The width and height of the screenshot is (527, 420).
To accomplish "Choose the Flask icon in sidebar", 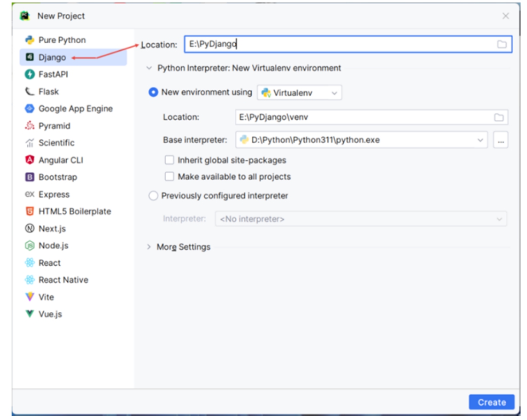I will coord(30,92).
